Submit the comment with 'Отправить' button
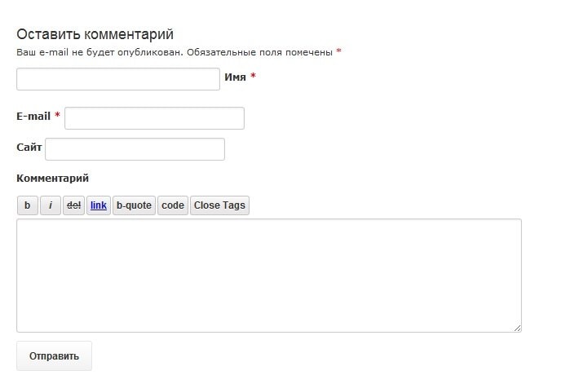The image size is (588, 384). [x=54, y=356]
